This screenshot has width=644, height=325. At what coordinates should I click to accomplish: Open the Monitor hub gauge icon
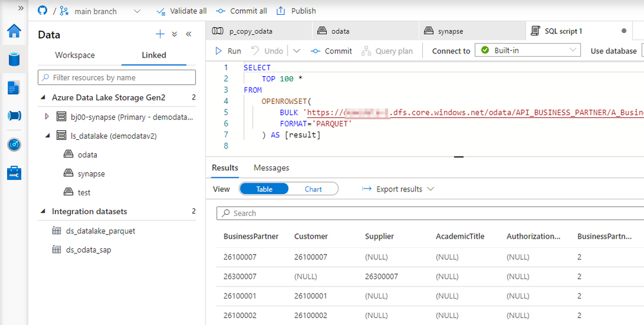14,144
